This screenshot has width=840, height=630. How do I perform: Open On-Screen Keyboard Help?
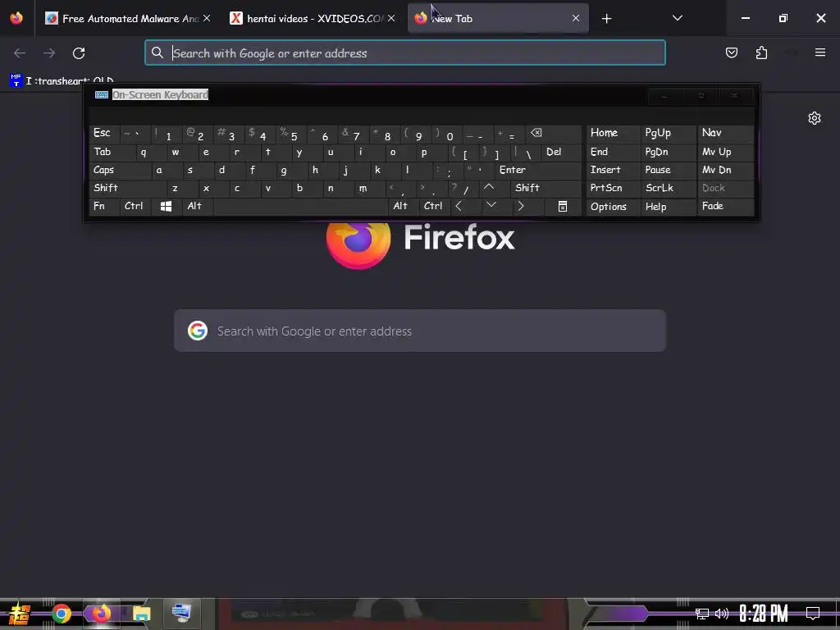pyautogui.click(x=668, y=206)
